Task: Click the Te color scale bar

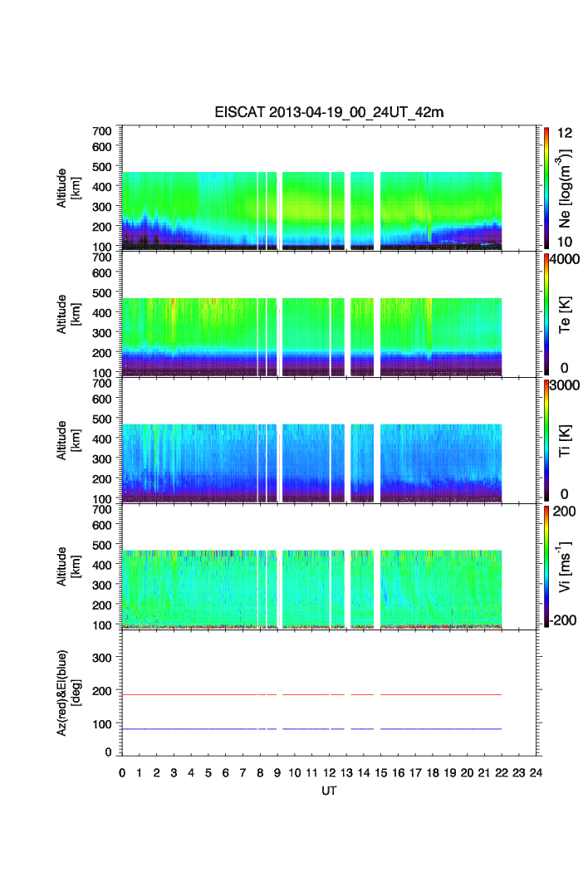Action: coord(546,315)
